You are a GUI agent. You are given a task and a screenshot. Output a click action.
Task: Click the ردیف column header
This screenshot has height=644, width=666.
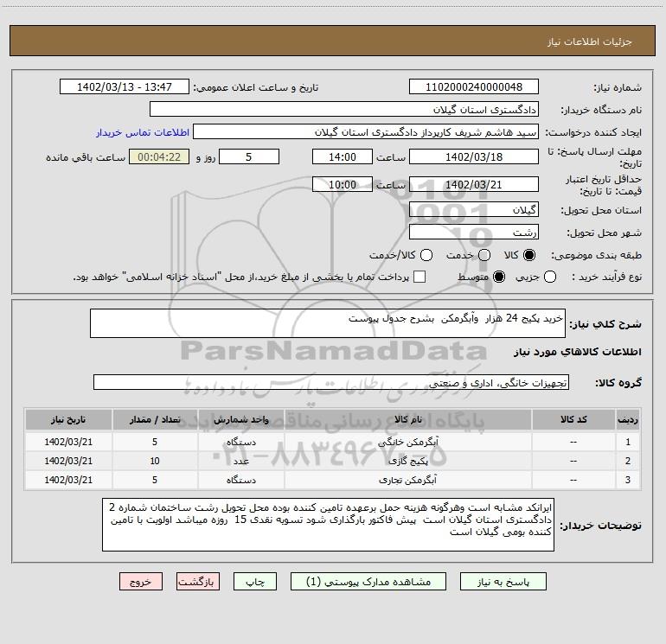(628, 419)
